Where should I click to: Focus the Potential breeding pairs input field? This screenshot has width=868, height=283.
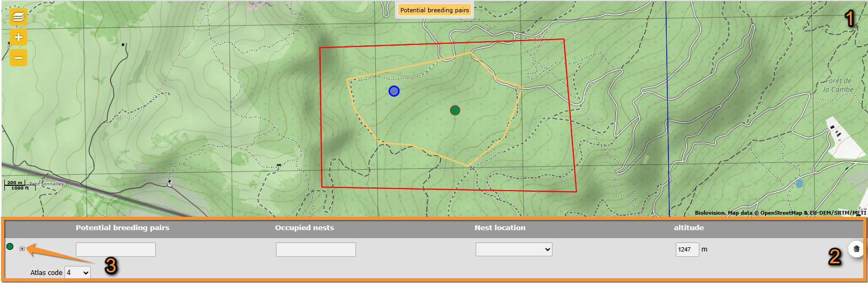coord(116,249)
